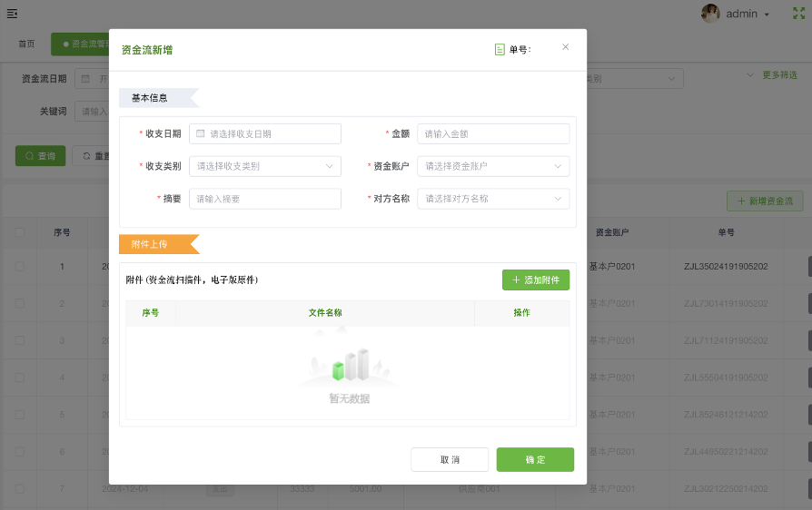Switch to the 首页 tab

tap(26, 44)
